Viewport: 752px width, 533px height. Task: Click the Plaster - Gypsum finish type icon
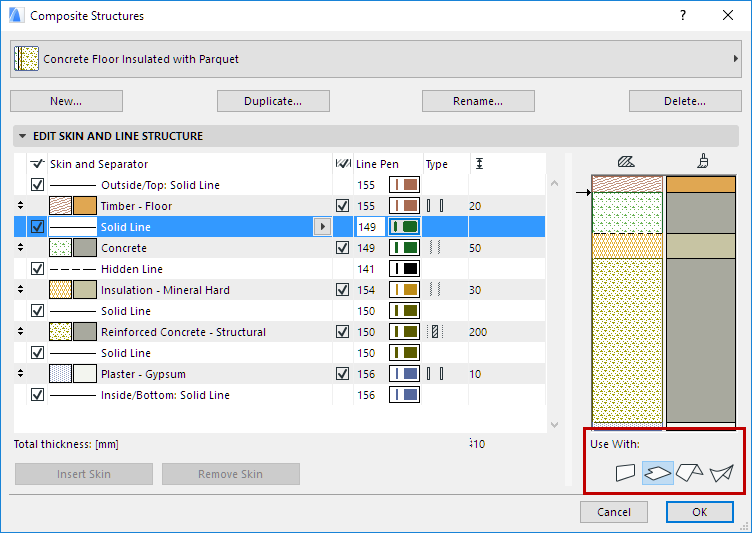[x=435, y=374]
